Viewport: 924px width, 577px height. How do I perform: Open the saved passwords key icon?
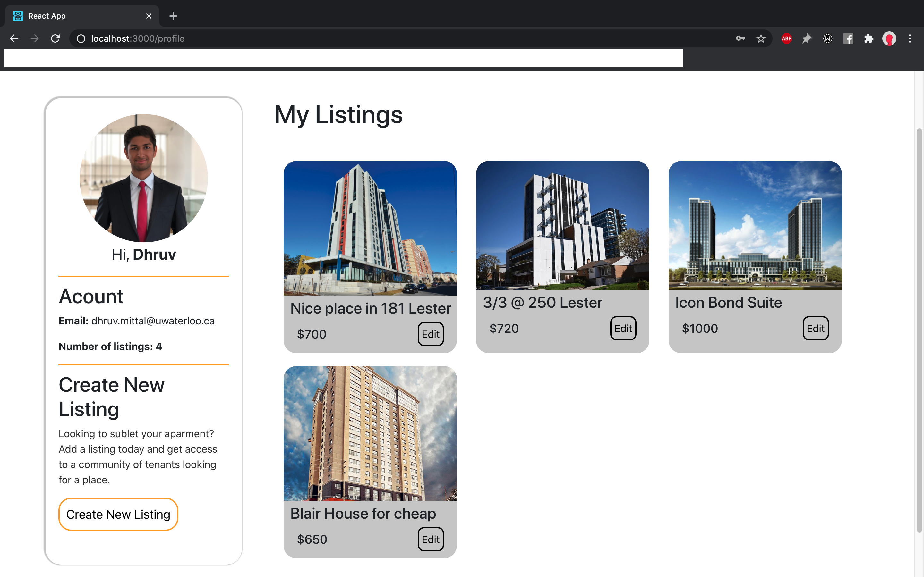(740, 38)
